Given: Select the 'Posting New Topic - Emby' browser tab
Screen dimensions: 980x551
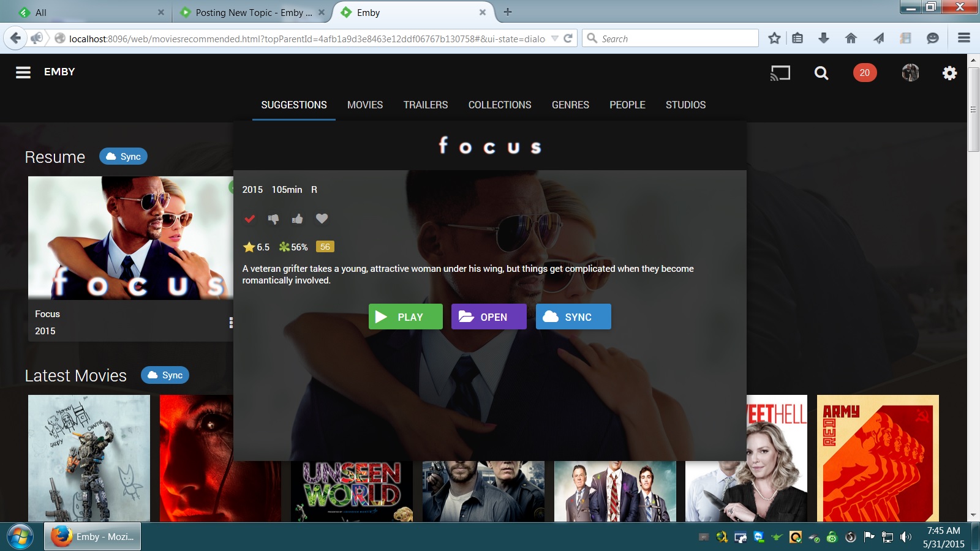Looking at the screenshot, I should (252, 12).
